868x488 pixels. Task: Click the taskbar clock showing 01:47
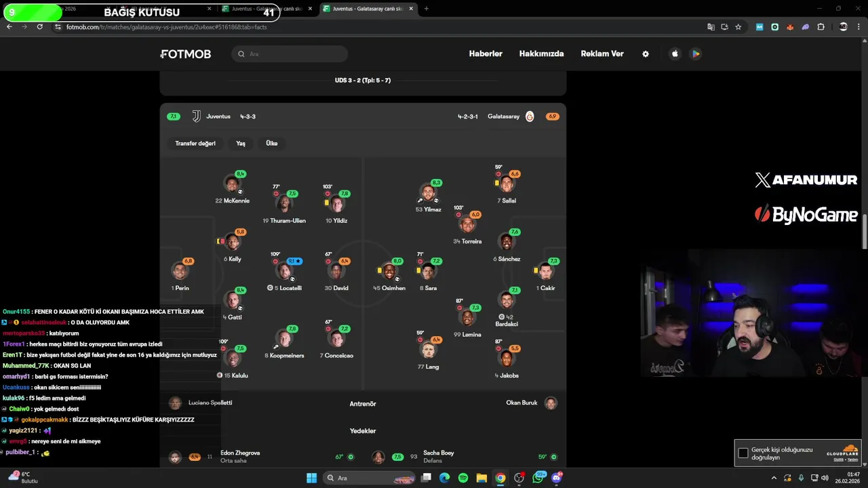click(x=853, y=474)
